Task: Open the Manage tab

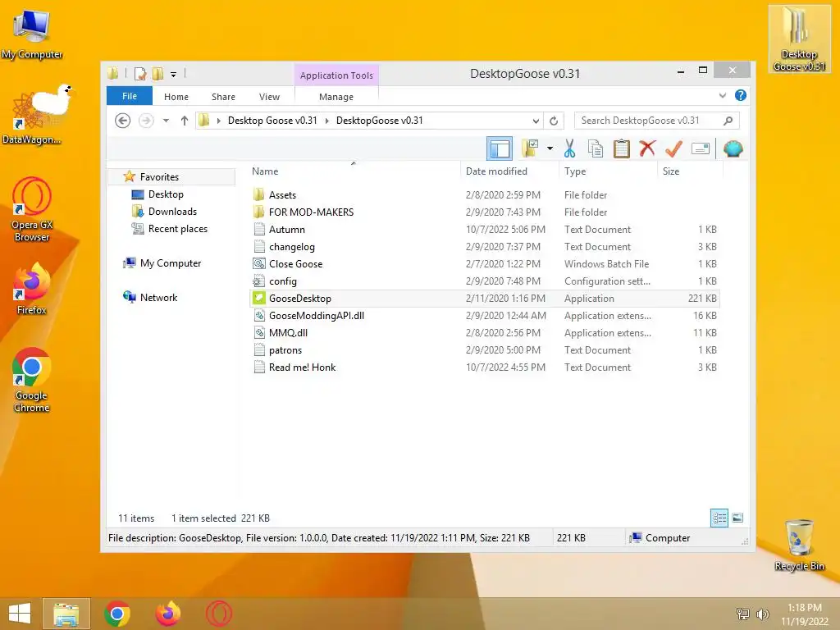Action: click(336, 97)
